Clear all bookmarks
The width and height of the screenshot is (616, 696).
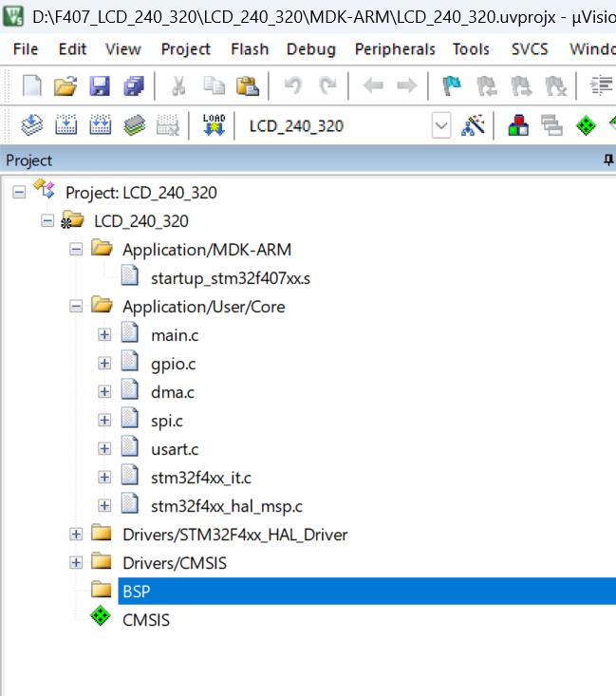555,85
